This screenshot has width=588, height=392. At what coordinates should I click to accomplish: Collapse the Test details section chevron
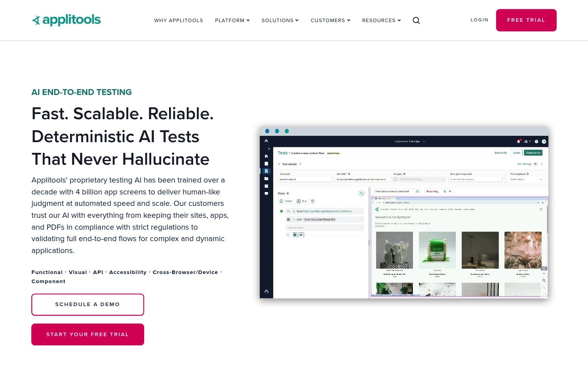tap(279, 164)
